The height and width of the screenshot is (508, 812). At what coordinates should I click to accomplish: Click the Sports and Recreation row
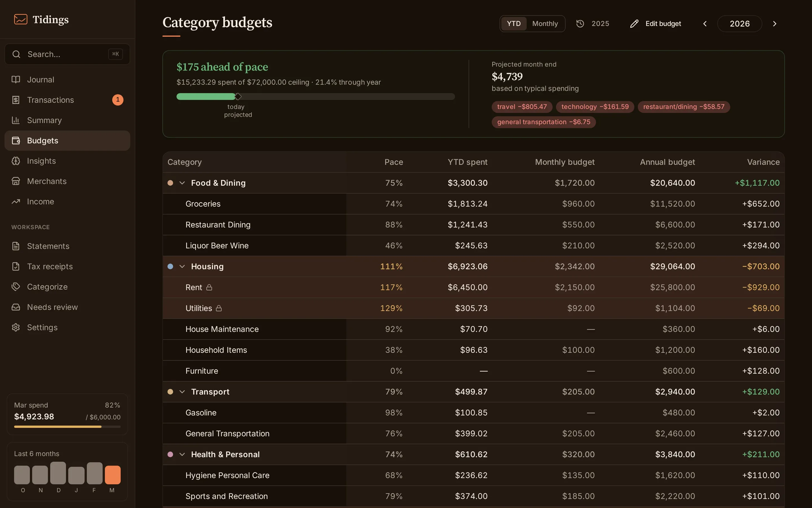tap(473, 496)
